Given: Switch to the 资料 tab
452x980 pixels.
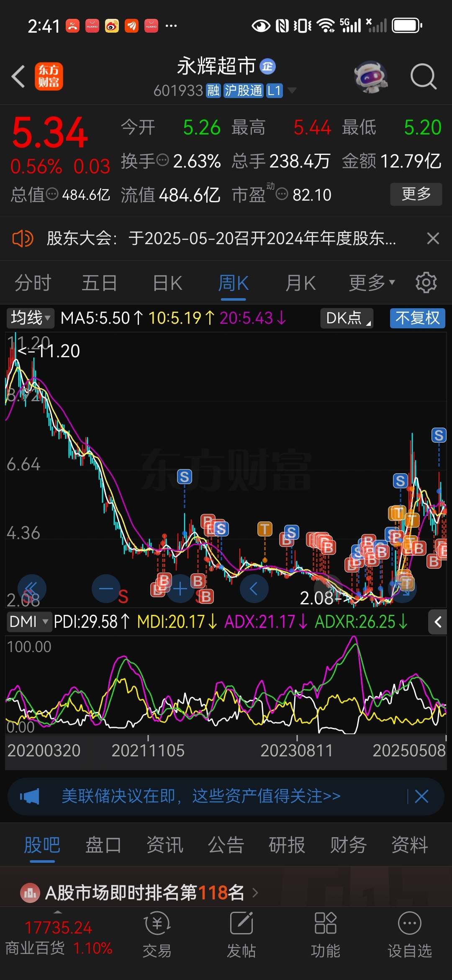Looking at the screenshot, I should (x=409, y=845).
